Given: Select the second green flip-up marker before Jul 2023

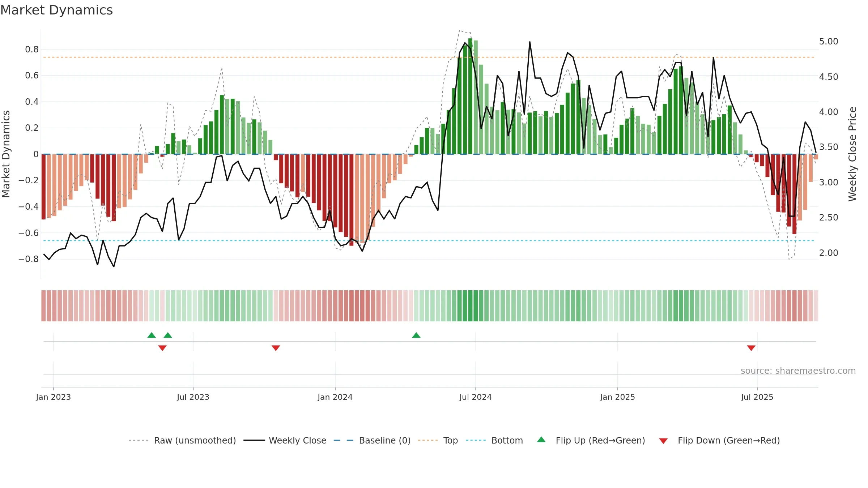Looking at the screenshot, I should (168, 335).
